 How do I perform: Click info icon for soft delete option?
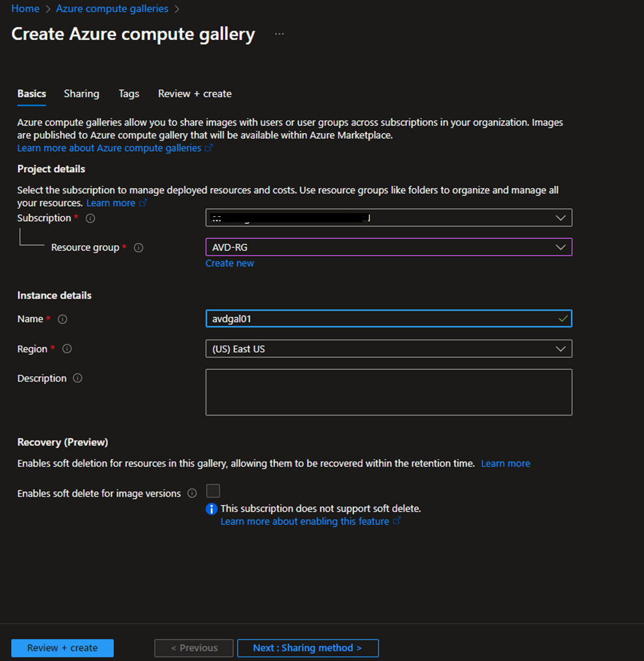point(192,493)
